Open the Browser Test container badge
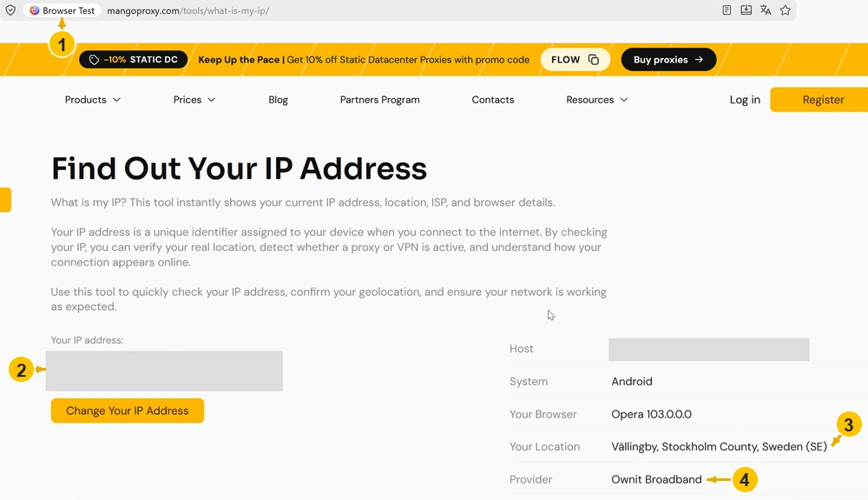868x500 pixels. pyautogui.click(x=62, y=10)
